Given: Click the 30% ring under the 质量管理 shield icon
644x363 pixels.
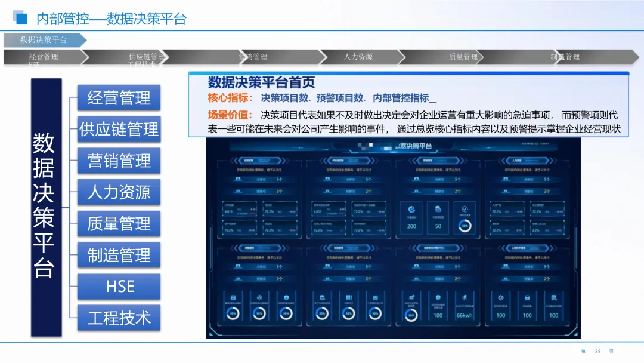Looking at the screenshot, I should point(286,313).
